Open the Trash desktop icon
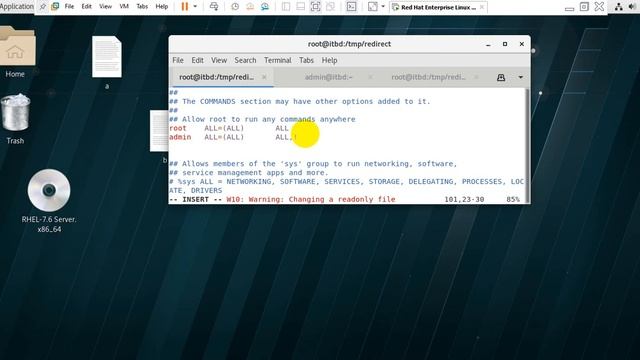 coord(16,119)
